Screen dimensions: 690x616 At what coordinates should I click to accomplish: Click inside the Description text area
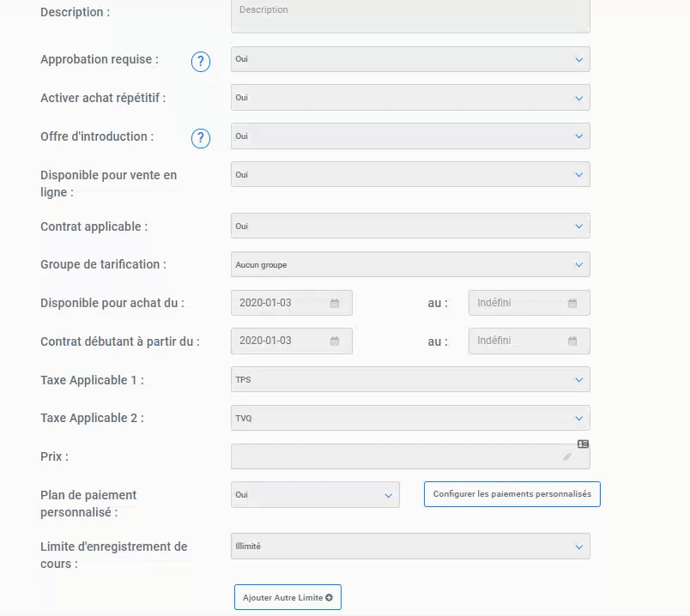(x=410, y=16)
